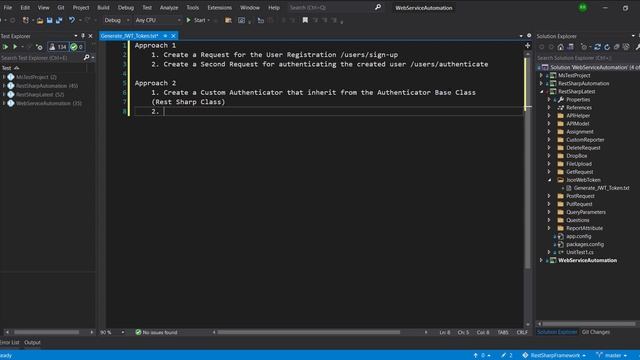Click the green No issues found checkmark

click(x=138, y=332)
